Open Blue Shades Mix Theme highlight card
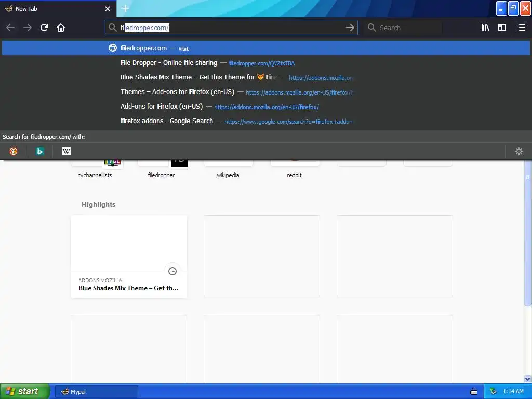 (129, 257)
